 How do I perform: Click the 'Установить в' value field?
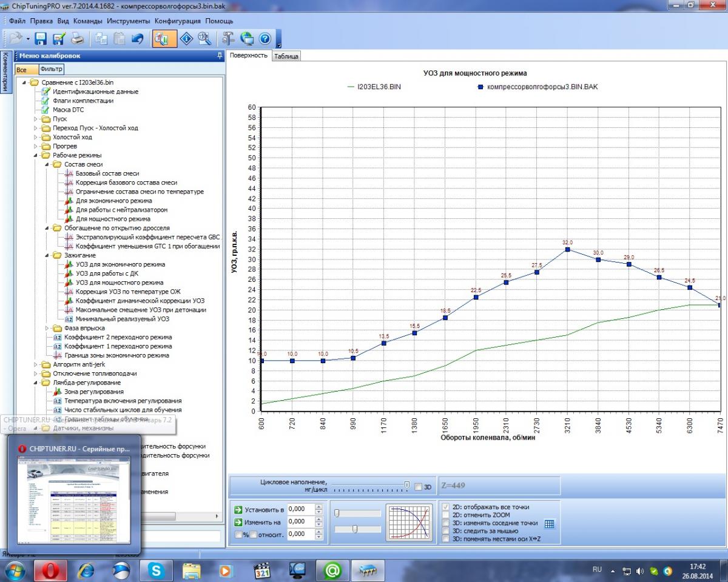(301, 509)
